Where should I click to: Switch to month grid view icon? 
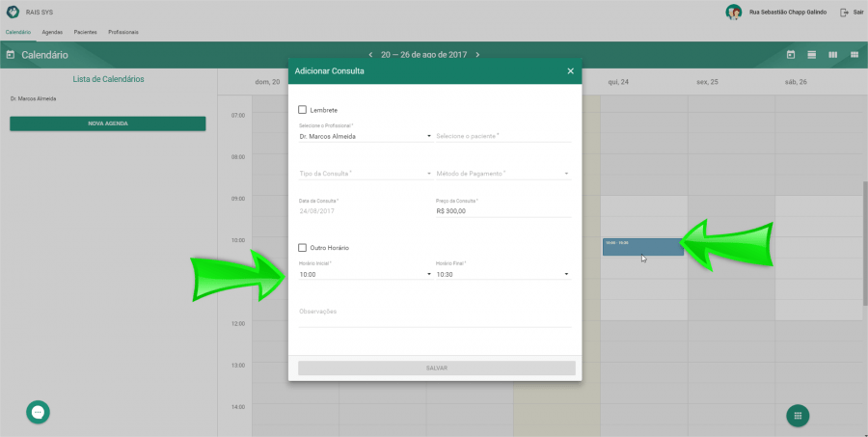854,54
